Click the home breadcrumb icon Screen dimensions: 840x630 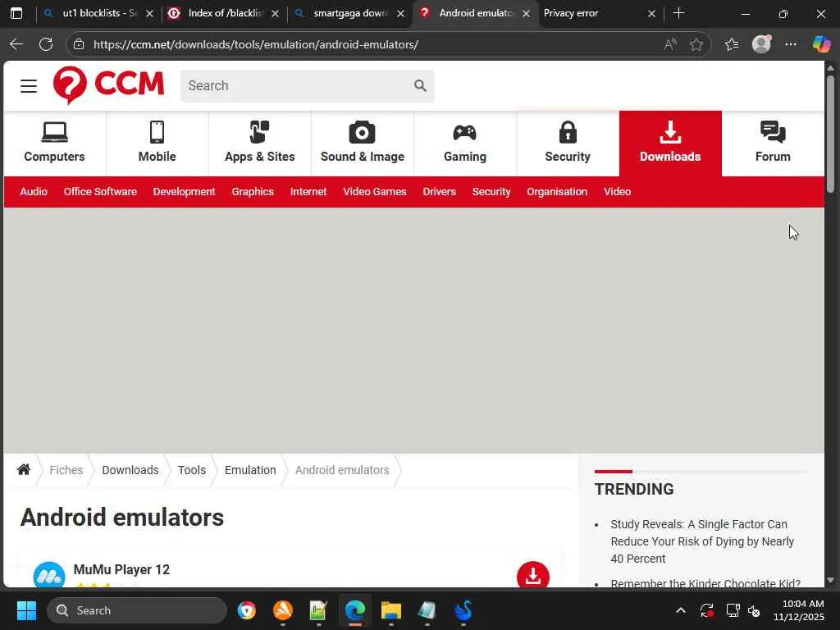(x=24, y=470)
